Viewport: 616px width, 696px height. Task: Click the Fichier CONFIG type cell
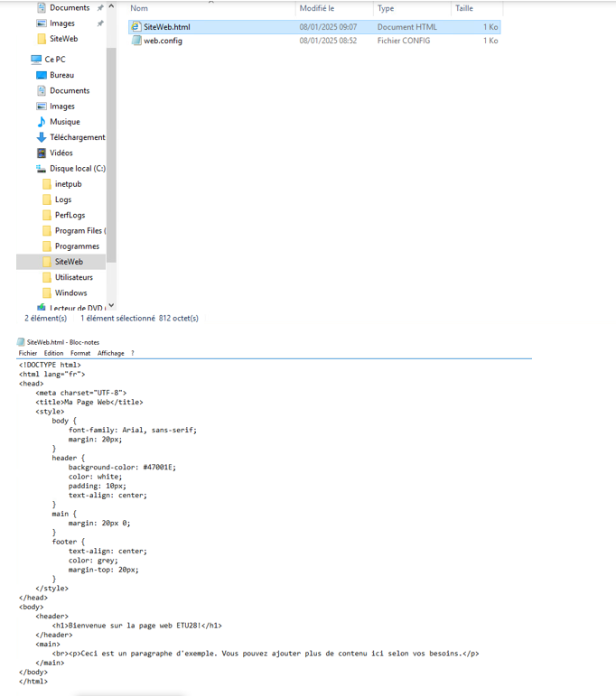click(404, 41)
